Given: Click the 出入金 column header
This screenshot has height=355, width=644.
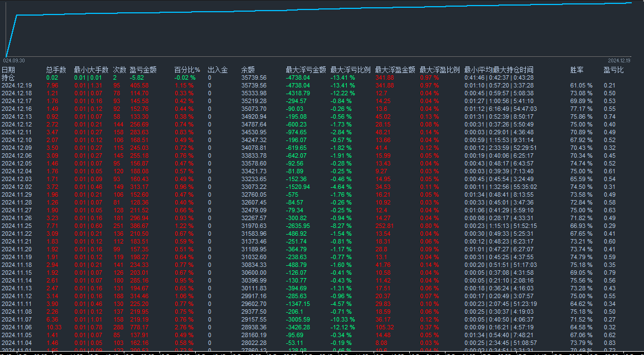Looking at the screenshot, I should click(217, 70).
